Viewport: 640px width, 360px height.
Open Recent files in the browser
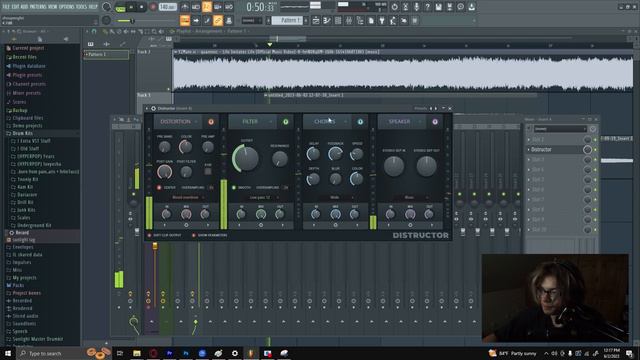(x=24, y=57)
